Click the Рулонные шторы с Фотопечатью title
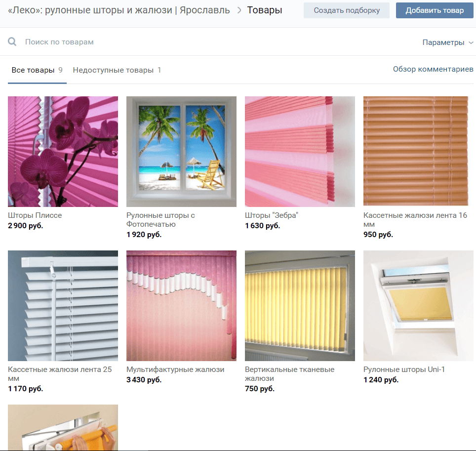 160,220
